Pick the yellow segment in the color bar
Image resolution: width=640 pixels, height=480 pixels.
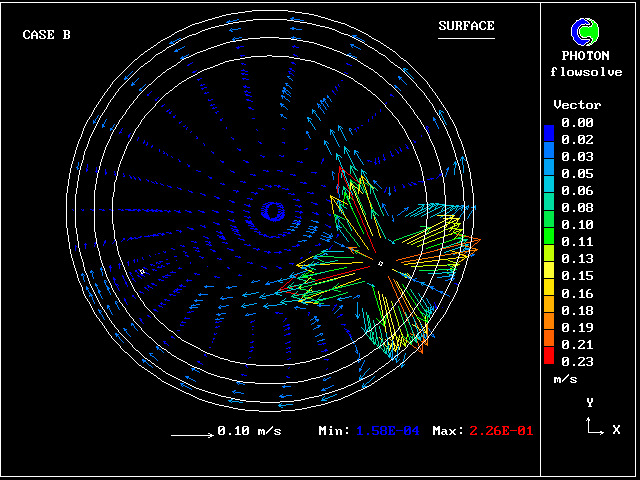point(548,270)
